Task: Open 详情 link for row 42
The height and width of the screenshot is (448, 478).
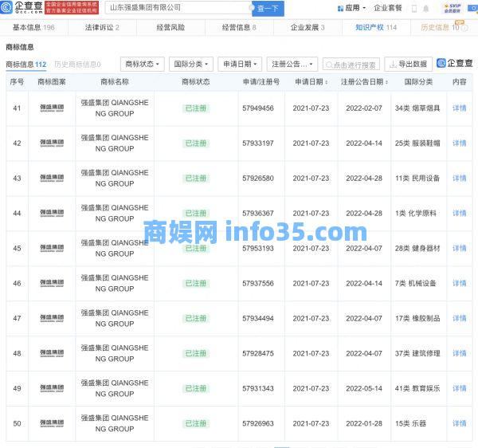Action: (459, 143)
